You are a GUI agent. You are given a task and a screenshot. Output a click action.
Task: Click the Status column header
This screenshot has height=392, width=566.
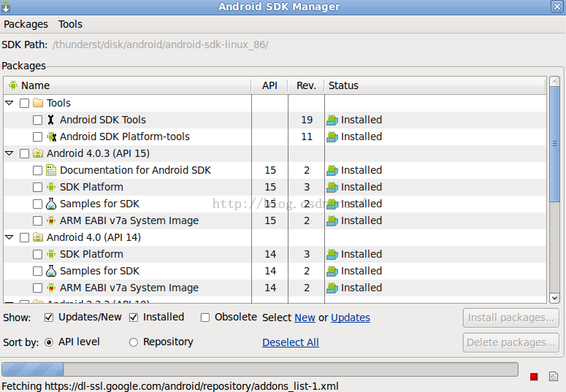(435, 85)
